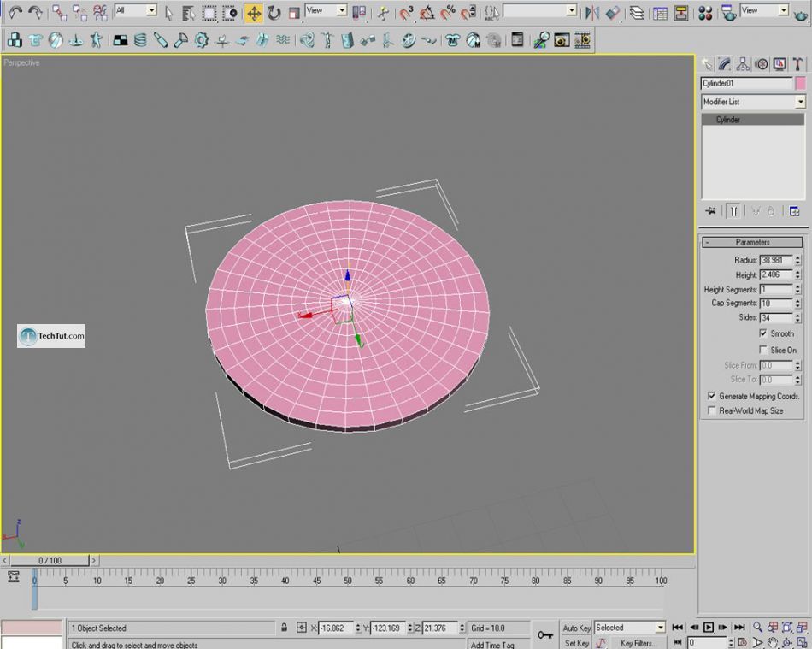This screenshot has width=812, height=649.
Task: Activate the Pan View hand tool
Action: (773, 642)
